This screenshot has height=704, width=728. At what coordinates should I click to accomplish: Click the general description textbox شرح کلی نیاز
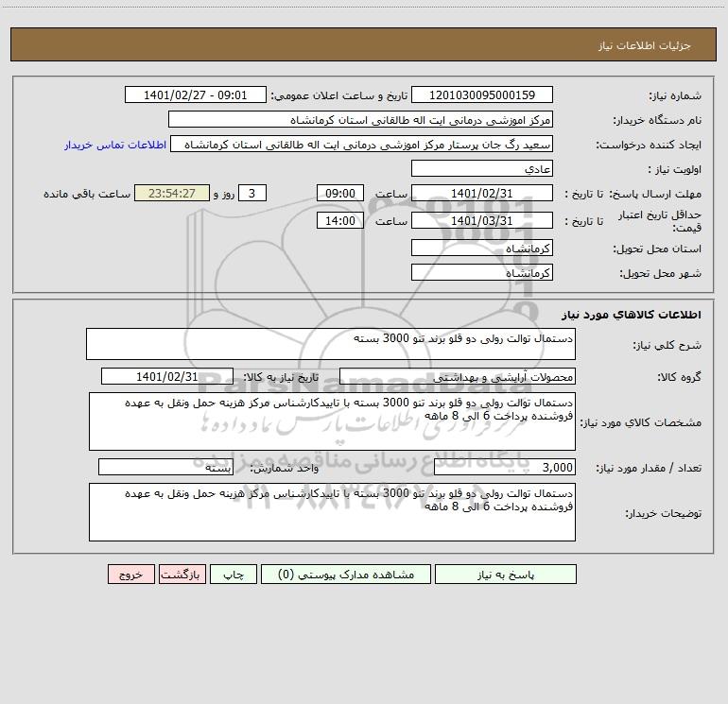(331, 344)
